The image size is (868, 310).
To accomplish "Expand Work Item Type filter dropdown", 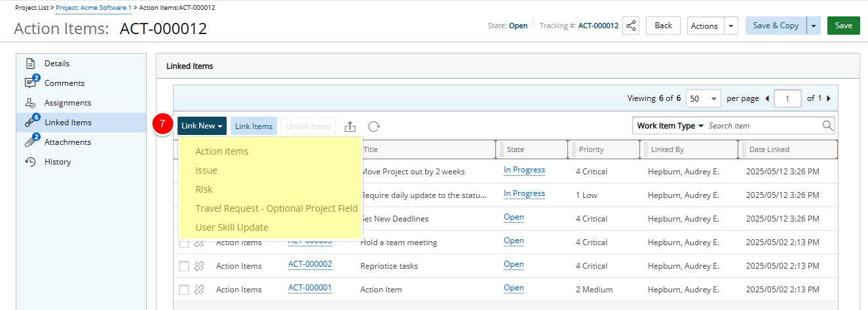I will (670, 126).
